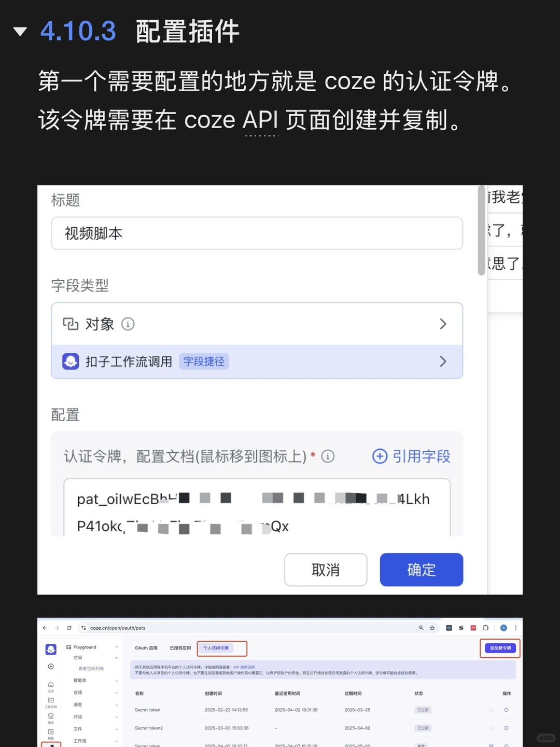Click the page reload icon in the browser

pyautogui.click(x=69, y=628)
